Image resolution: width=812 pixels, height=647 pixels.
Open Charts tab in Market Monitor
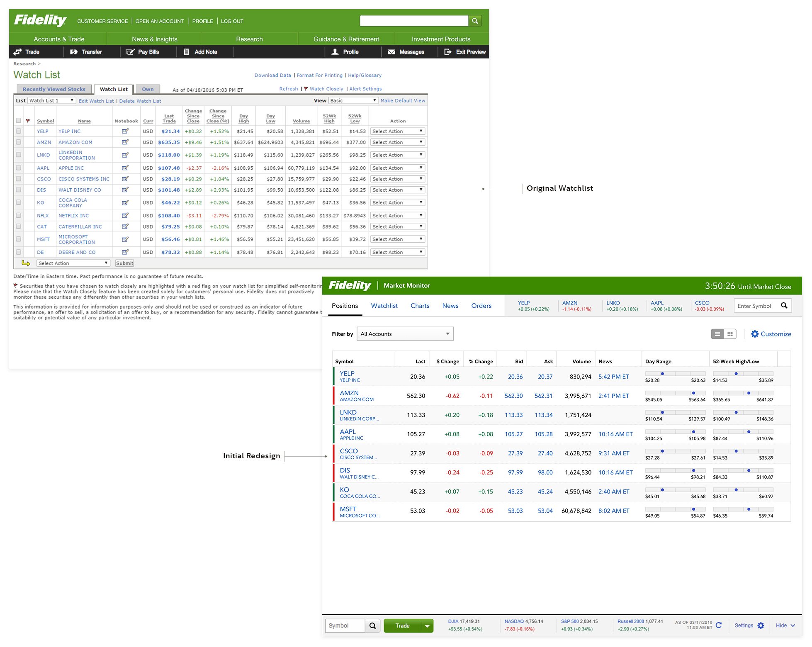[420, 306]
